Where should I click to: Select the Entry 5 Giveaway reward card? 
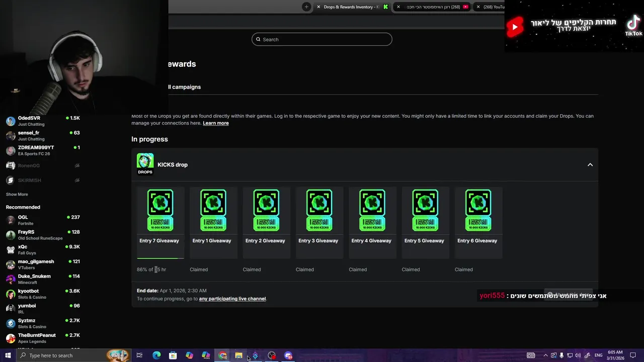click(x=425, y=223)
